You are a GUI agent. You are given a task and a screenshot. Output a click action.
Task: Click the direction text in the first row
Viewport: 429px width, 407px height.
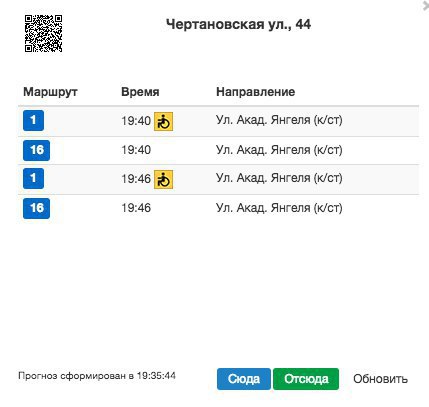(279, 120)
